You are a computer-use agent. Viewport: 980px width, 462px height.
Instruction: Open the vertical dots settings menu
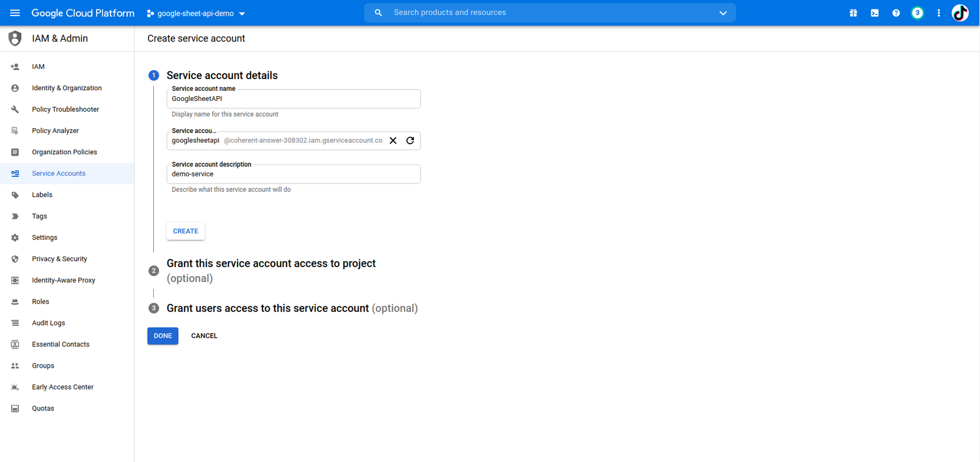click(x=939, y=13)
